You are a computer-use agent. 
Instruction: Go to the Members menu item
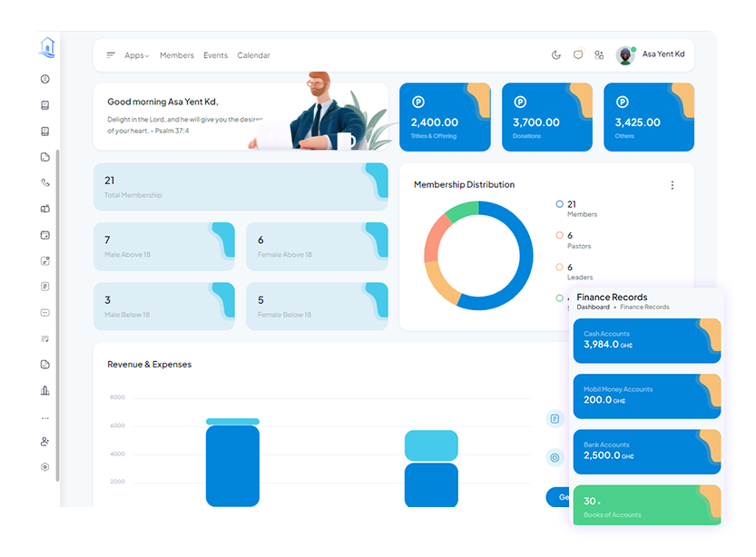[177, 55]
